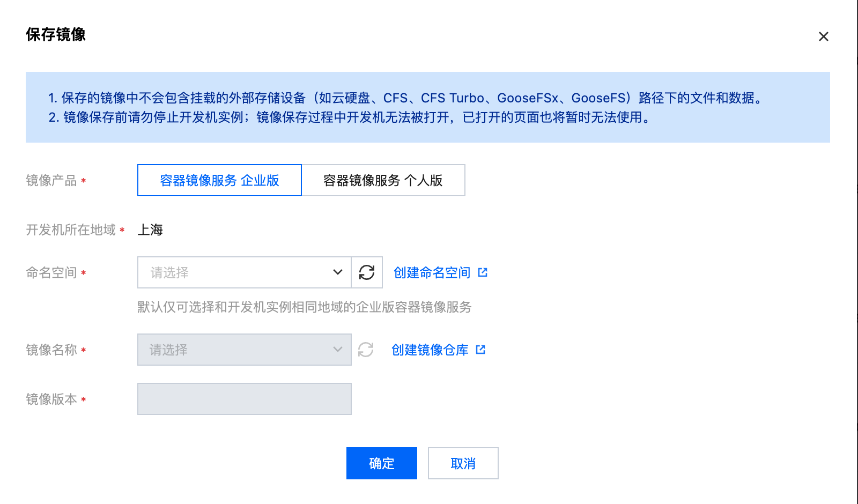The width and height of the screenshot is (858, 504).
Task: Click external-link icon beside 创建命名空间
Action: tap(483, 272)
